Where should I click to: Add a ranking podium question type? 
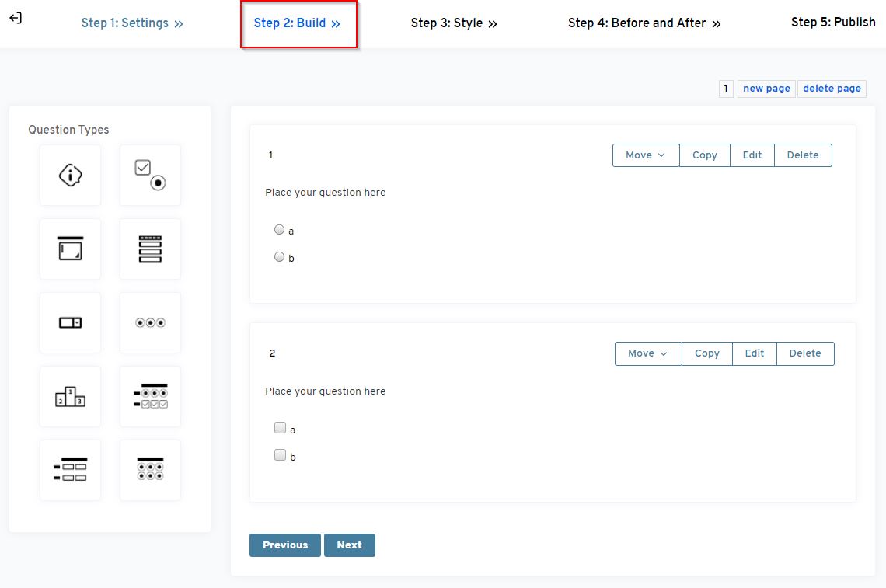70,396
